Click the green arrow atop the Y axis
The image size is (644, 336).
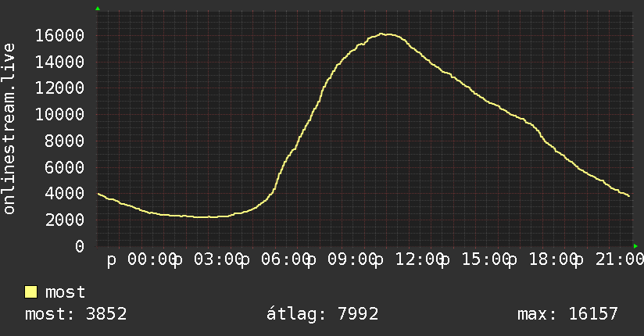98,9
